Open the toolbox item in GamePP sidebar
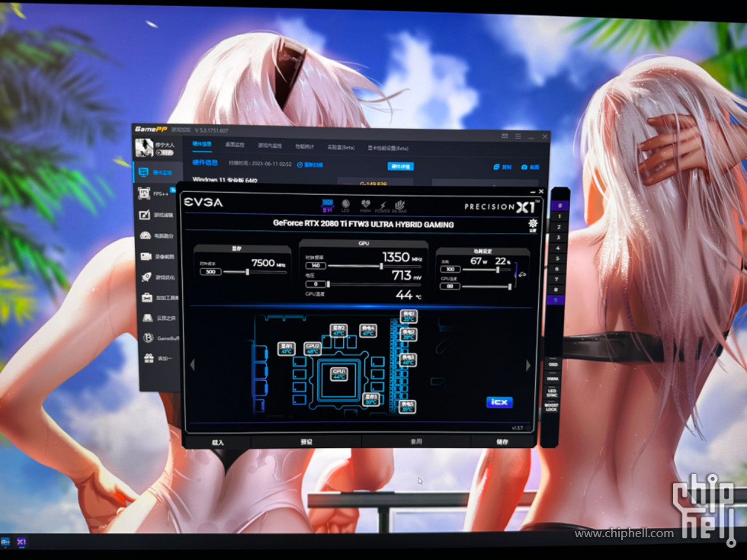 pyautogui.click(x=159, y=298)
